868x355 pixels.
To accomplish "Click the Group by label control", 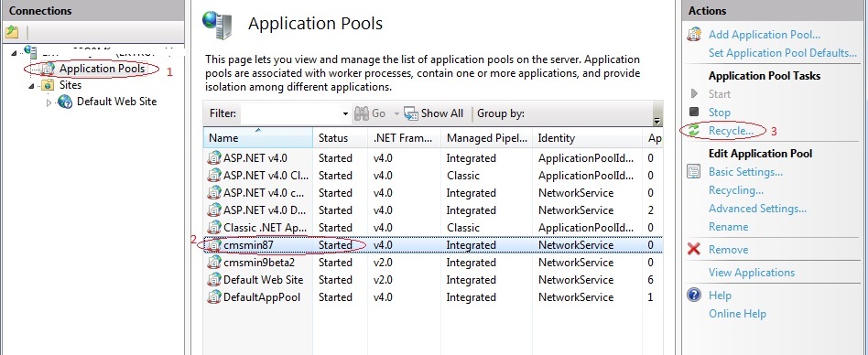I will [501, 113].
